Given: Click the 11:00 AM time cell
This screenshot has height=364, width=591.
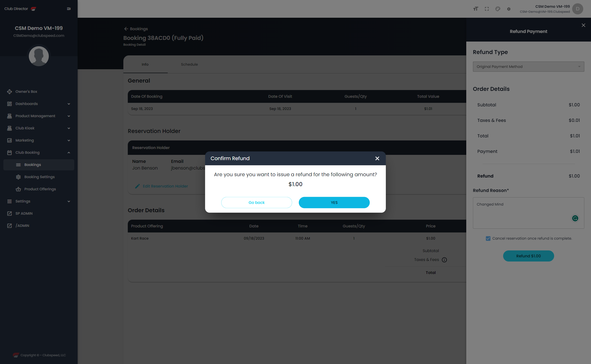Looking at the screenshot, I should tap(302, 238).
